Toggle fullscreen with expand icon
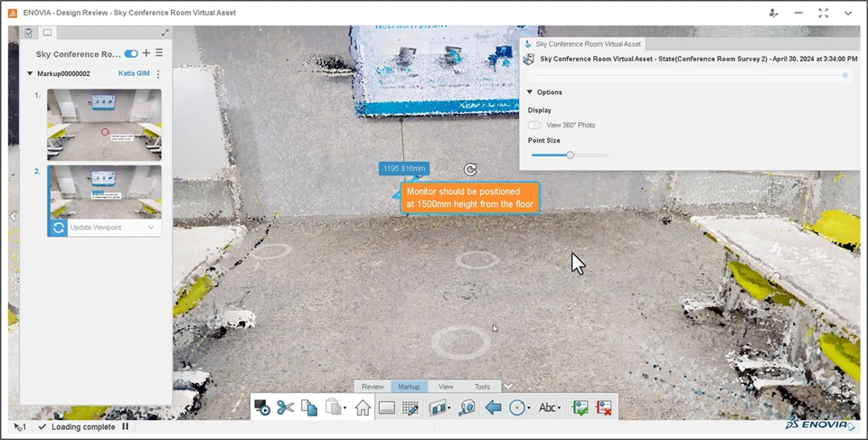This screenshot has height=440, width=868. [823, 13]
